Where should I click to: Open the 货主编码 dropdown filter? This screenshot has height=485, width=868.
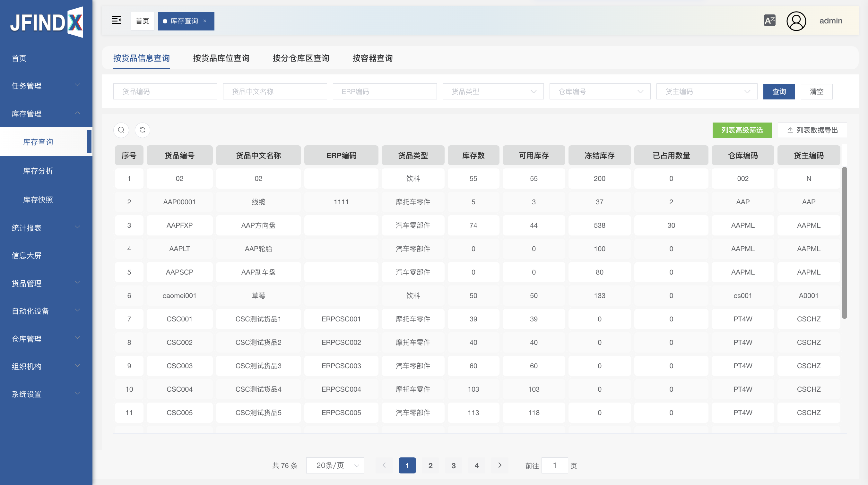point(706,91)
